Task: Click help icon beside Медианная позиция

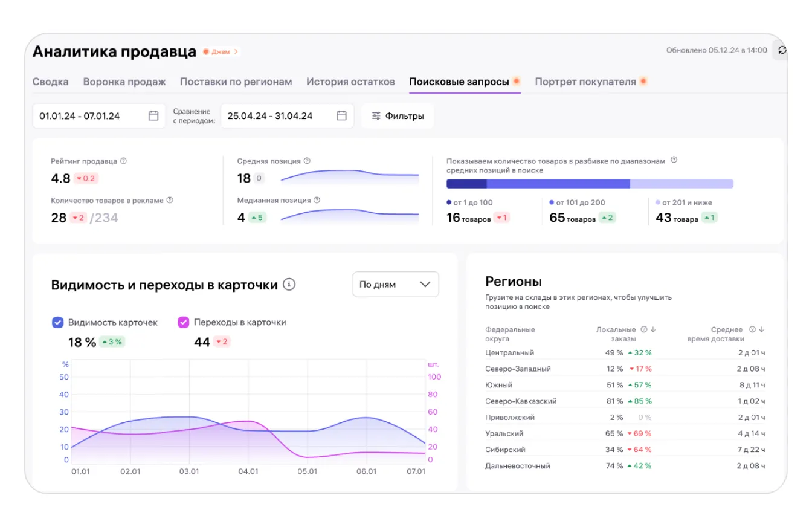Action: (x=317, y=200)
